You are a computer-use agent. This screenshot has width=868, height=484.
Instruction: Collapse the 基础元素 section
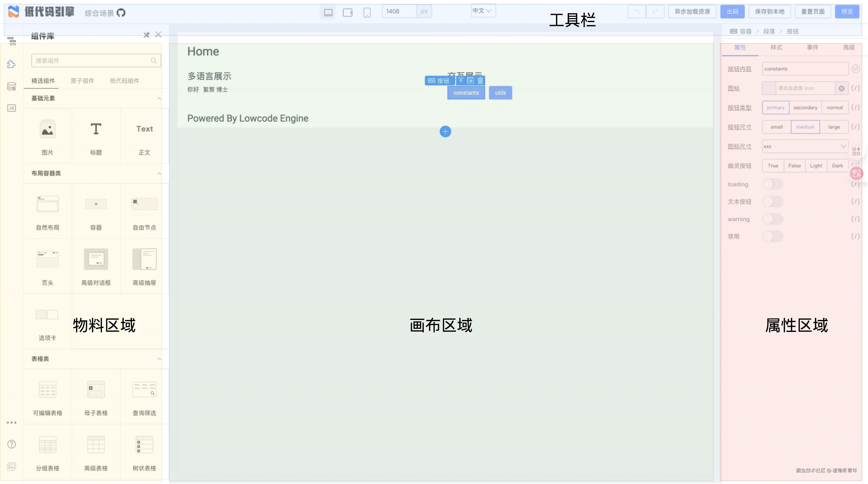click(x=159, y=98)
